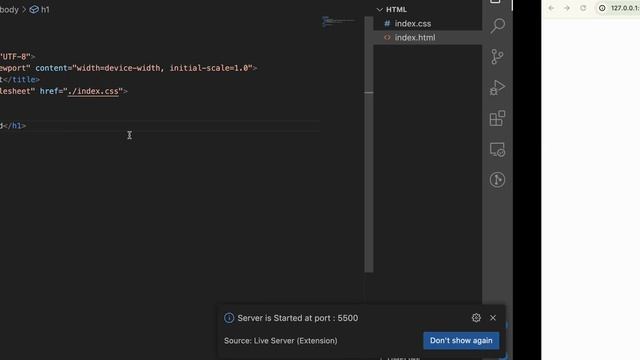The width and height of the screenshot is (640, 360).
Task: Open the Run and Debug view
Action: coord(498,87)
